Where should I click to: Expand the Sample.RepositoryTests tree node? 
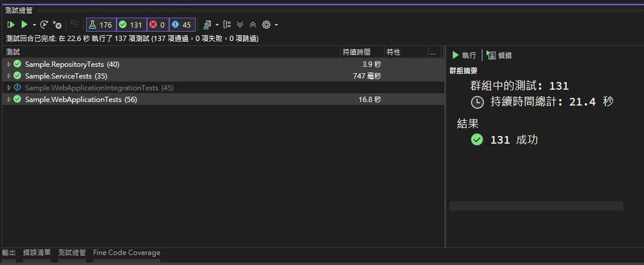tap(9, 64)
